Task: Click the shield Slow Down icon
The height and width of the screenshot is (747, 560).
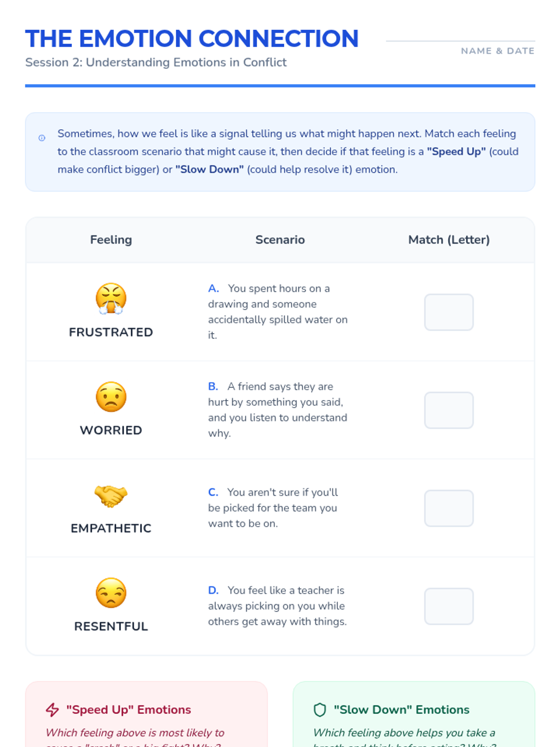Action: click(x=320, y=710)
